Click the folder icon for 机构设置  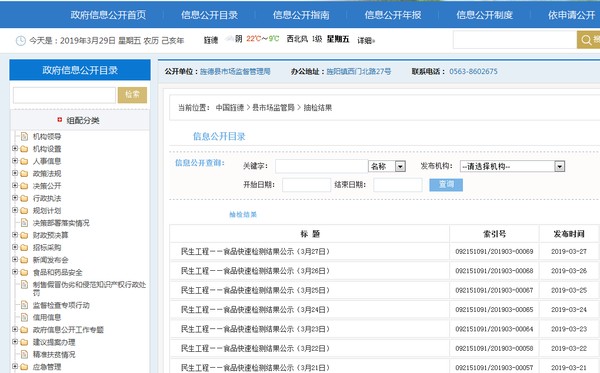[24, 149]
